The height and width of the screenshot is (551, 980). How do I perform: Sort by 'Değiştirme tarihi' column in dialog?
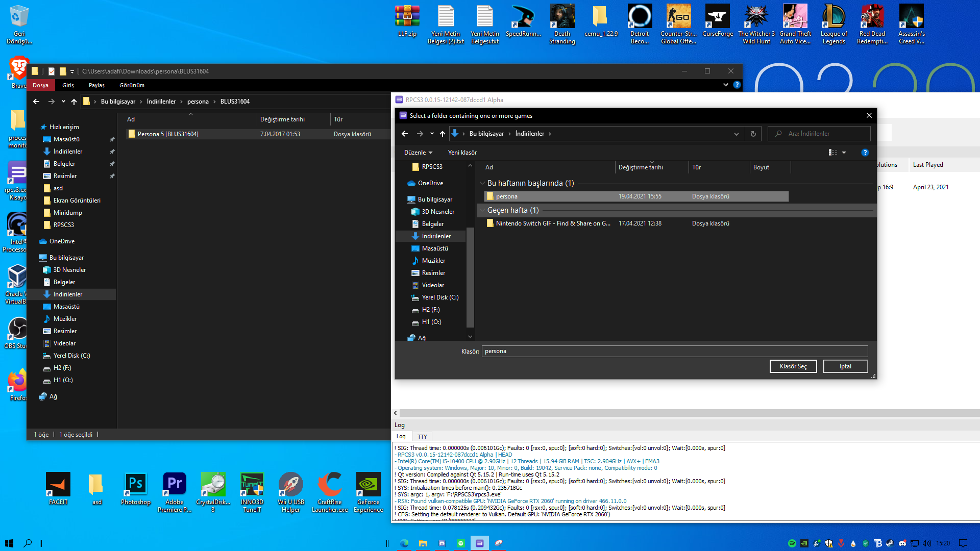[x=651, y=167]
